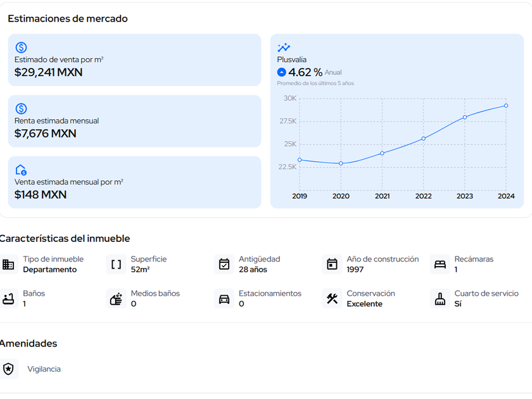Select the 2024 data point on the chart
The image size is (532, 399).
[x=506, y=106]
